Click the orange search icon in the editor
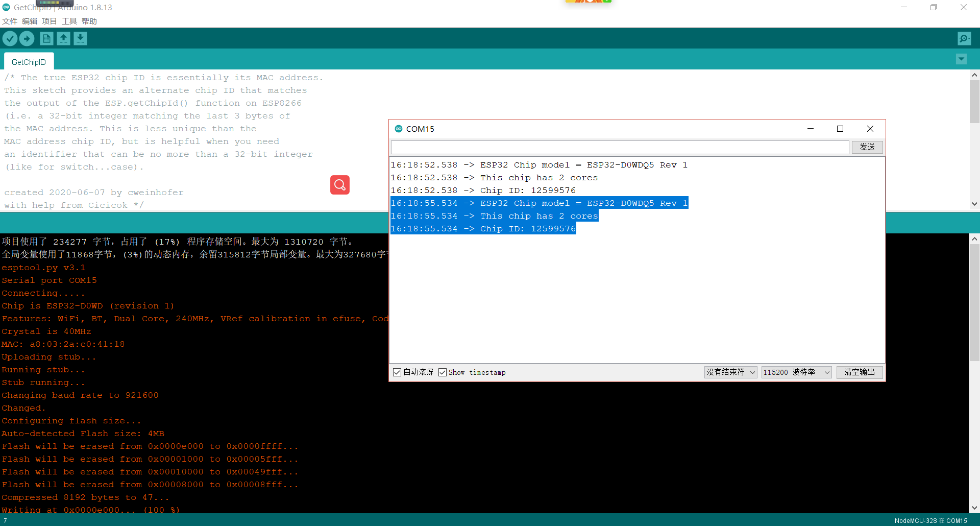 [339, 185]
